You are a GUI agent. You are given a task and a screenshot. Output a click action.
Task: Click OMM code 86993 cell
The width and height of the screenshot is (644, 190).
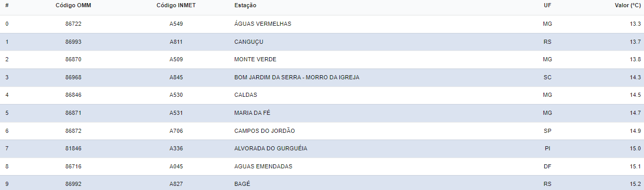coord(73,42)
